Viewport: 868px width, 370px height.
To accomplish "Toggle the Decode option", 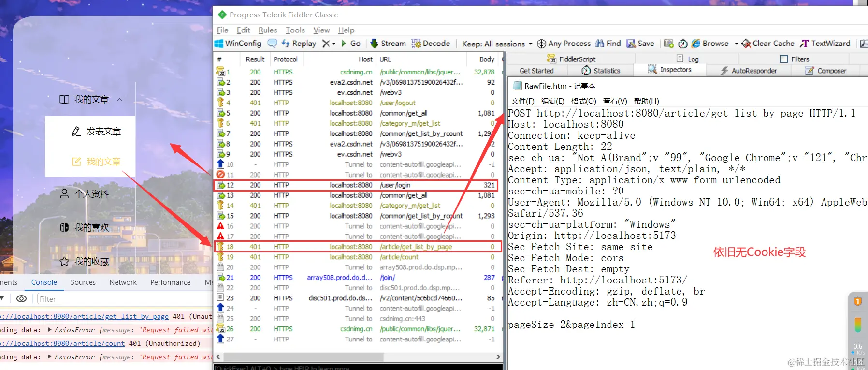I will click(x=431, y=44).
